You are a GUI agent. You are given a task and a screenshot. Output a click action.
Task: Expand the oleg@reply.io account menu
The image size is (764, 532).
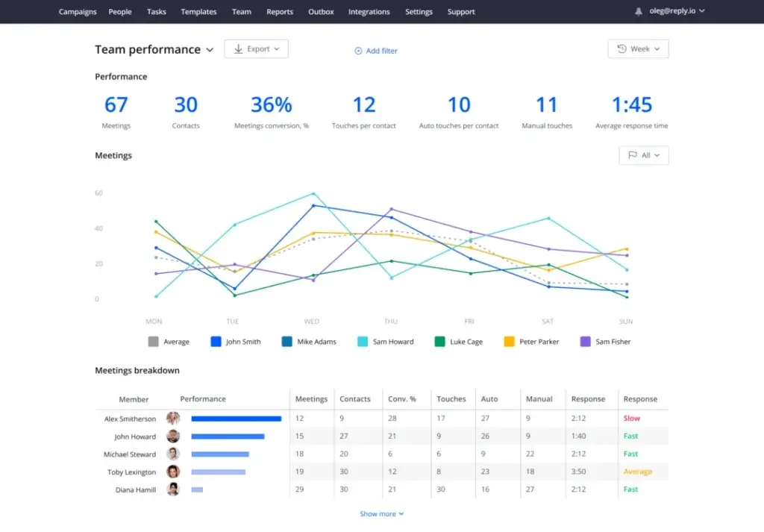click(674, 12)
